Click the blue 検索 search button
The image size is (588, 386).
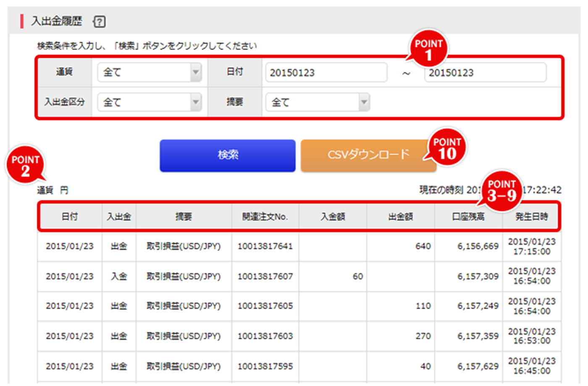[x=228, y=155]
